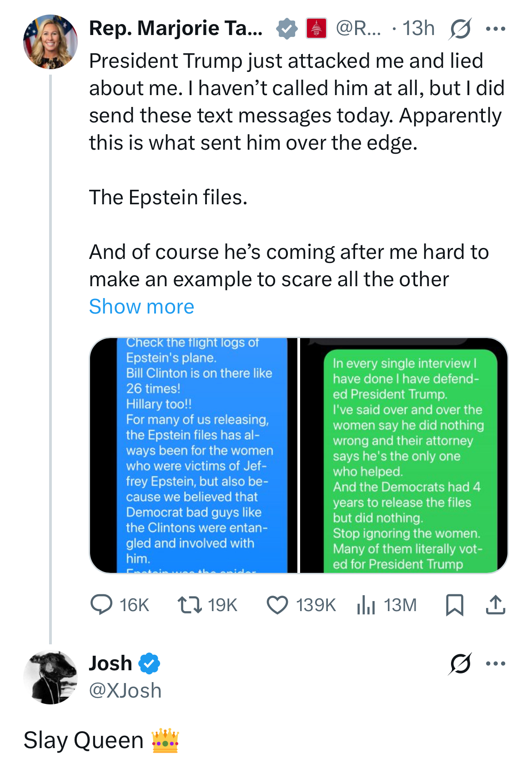Click the @XJosh handle

coord(125,690)
